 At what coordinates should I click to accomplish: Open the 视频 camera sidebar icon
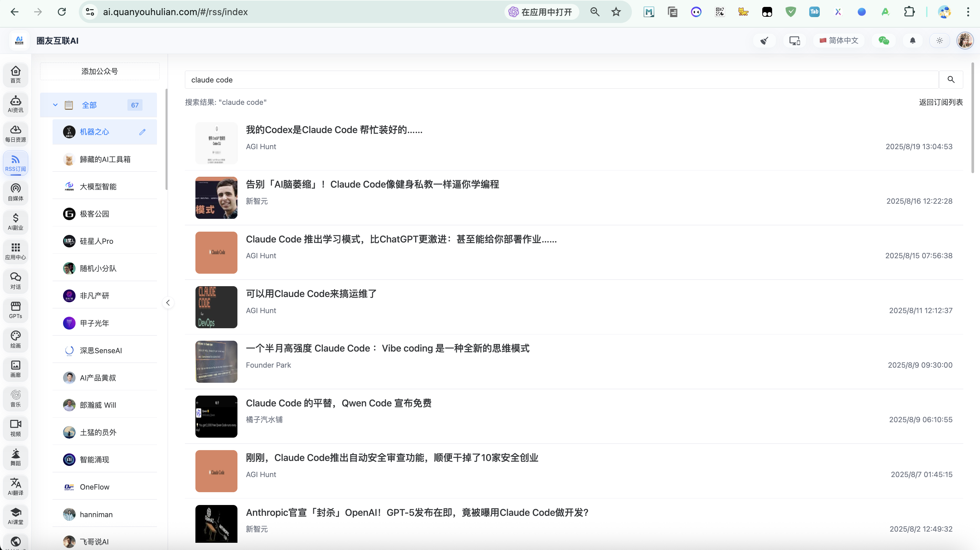[x=15, y=428]
